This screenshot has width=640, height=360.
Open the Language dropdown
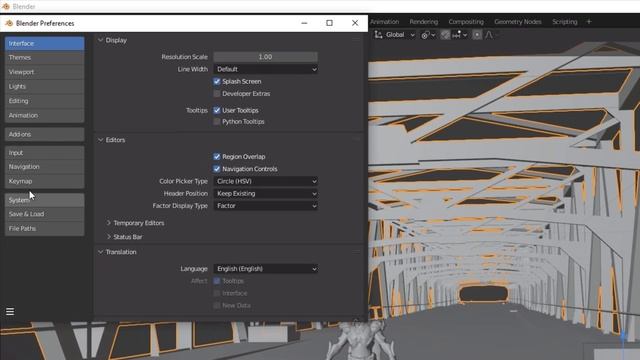click(266, 269)
